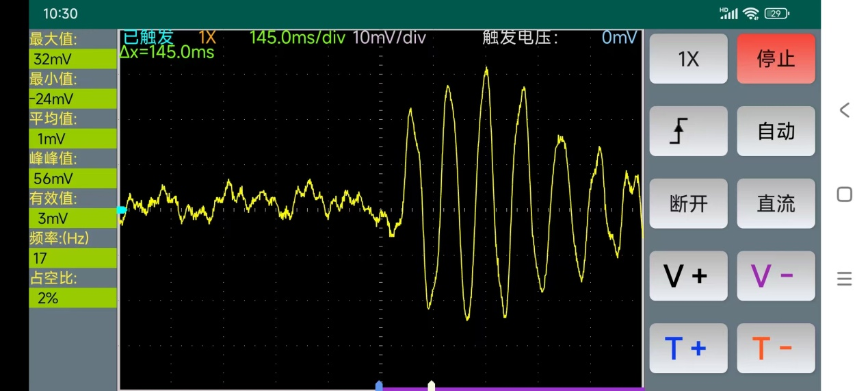
Task: Increase time base with T+
Action: tap(688, 349)
